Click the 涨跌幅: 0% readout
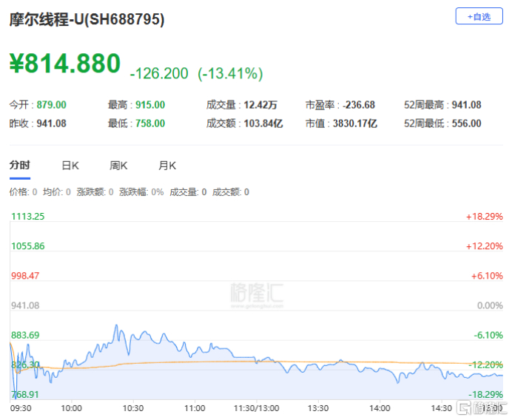Screen dimensions: 512x420 [141, 192]
